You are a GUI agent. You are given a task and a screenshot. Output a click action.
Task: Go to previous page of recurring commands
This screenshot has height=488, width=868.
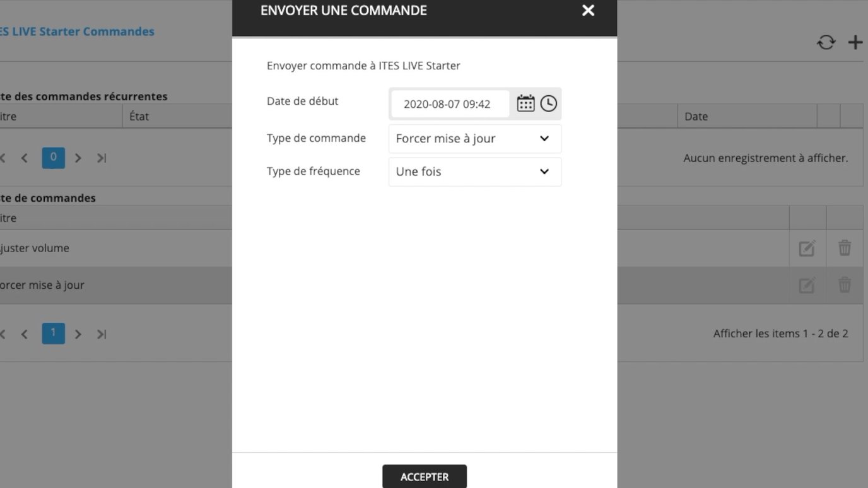[x=25, y=158]
